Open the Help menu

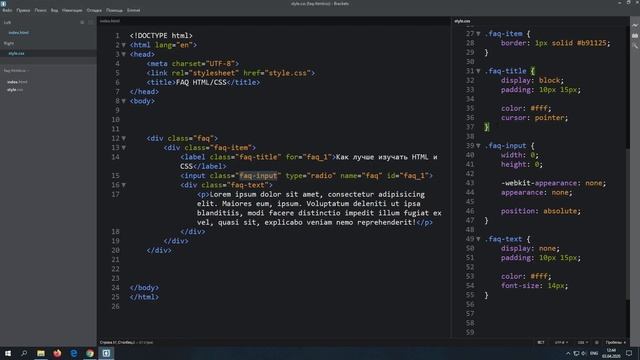(x=114, y=10)
